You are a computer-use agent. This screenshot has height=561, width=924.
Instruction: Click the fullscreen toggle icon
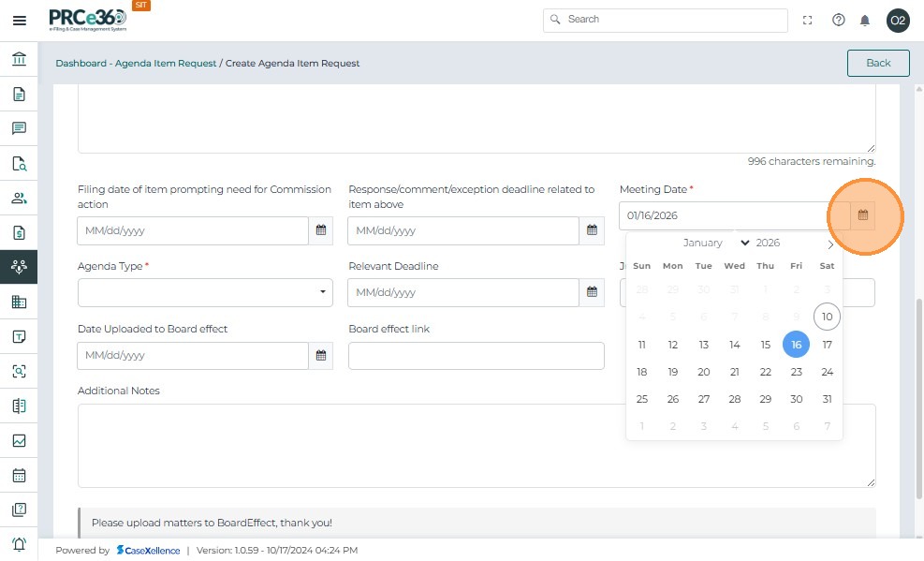coord(808,20)
